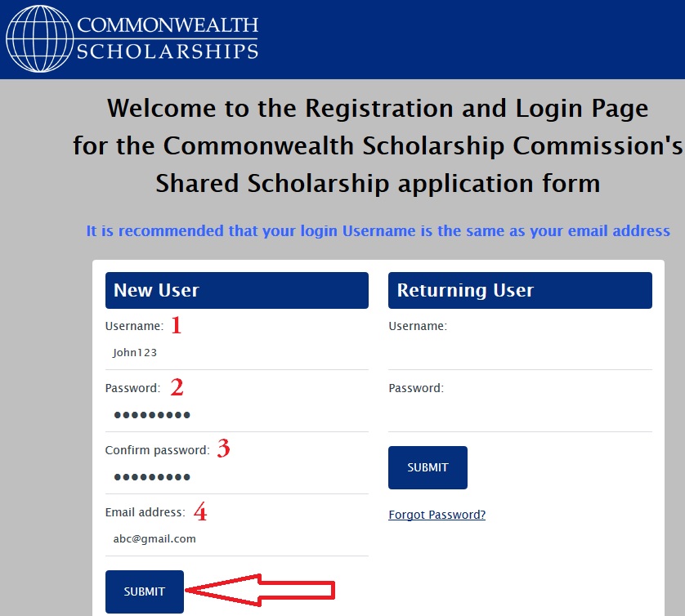Click the Commonwealth Scholarships title text
685x616 pixels.
click(168, 38)
